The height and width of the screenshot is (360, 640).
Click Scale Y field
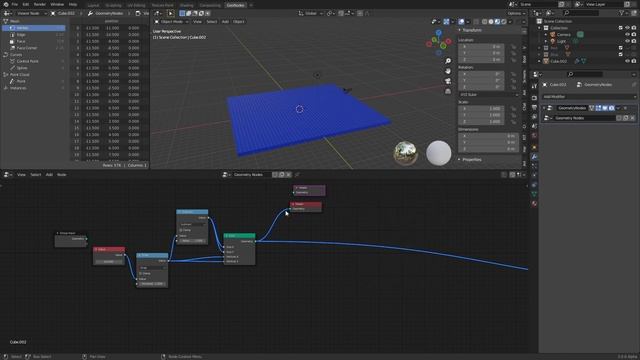481,115
